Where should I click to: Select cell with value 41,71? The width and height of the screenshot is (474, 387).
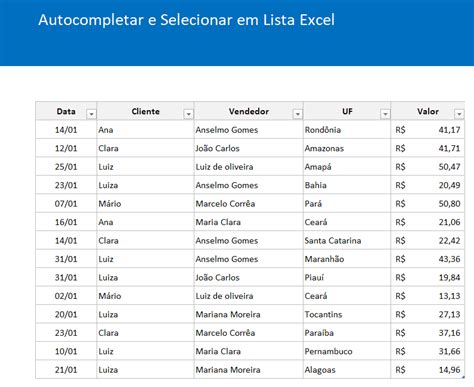click(x=428, y=148)
